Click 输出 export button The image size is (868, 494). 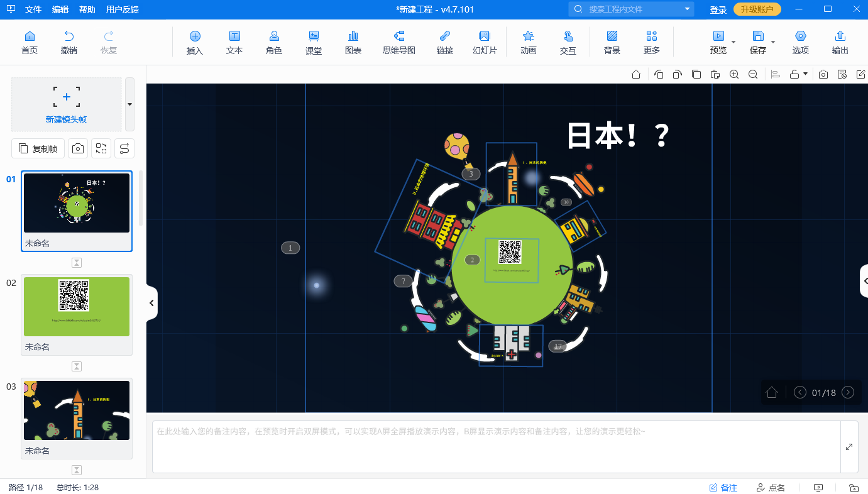[840, 42]
